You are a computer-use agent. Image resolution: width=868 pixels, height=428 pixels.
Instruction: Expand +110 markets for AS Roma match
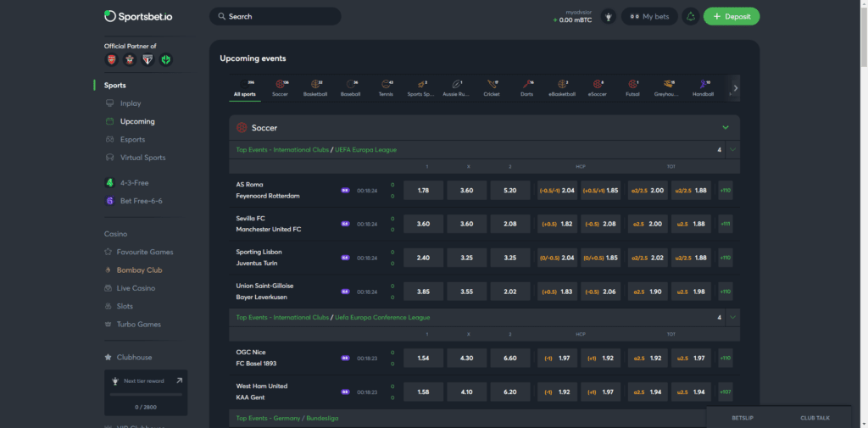pyautogui.click(x=726, y=191)
